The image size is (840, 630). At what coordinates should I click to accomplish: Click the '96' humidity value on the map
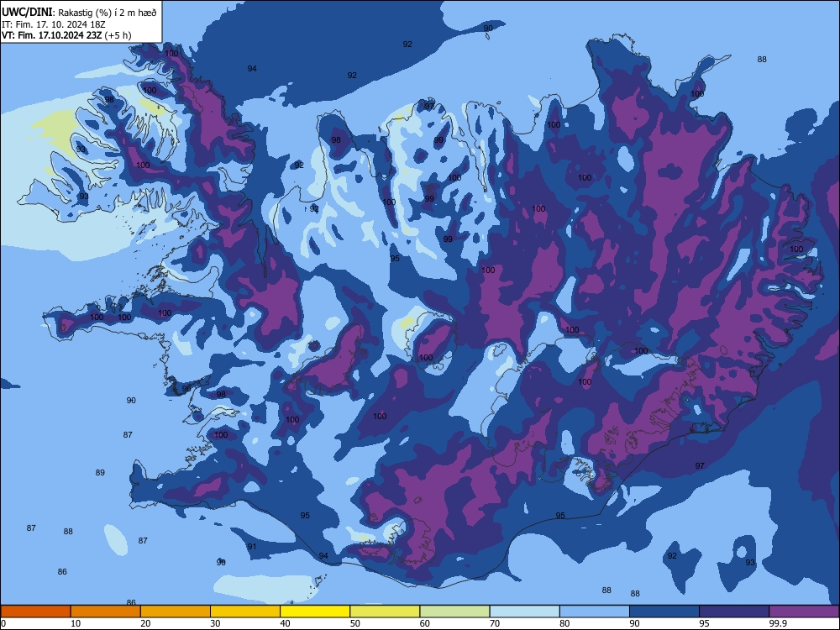click(x=186, y=388)
